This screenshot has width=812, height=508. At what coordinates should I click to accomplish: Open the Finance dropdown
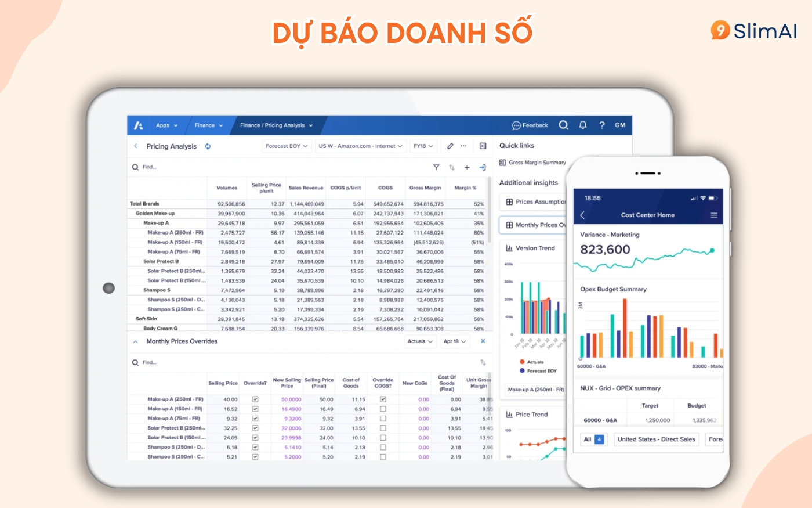209,125
